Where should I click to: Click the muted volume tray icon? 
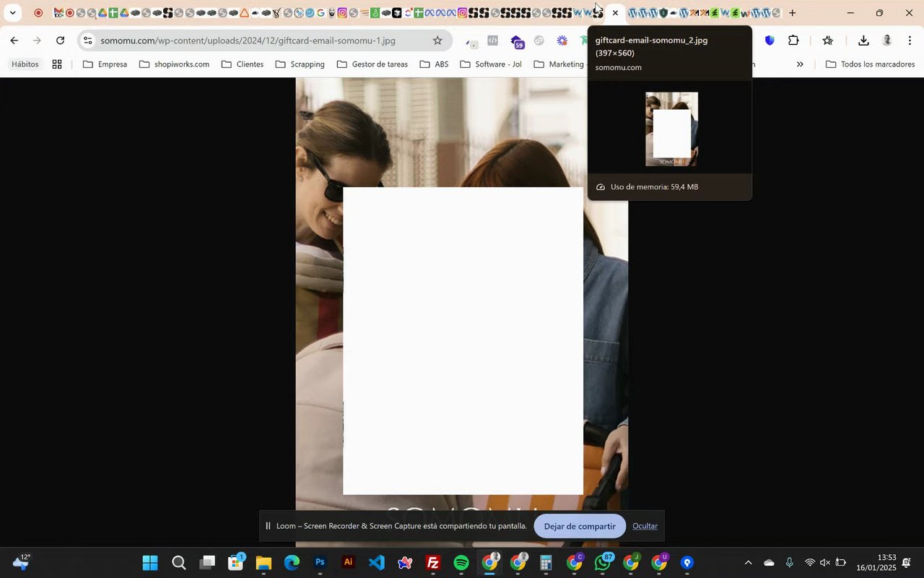[x=825, y=563]
